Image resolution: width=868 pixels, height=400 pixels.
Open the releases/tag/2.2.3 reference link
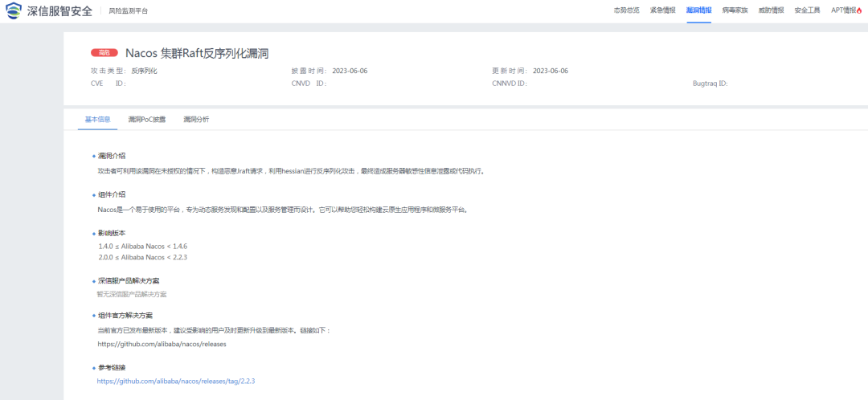pos(175,382)
